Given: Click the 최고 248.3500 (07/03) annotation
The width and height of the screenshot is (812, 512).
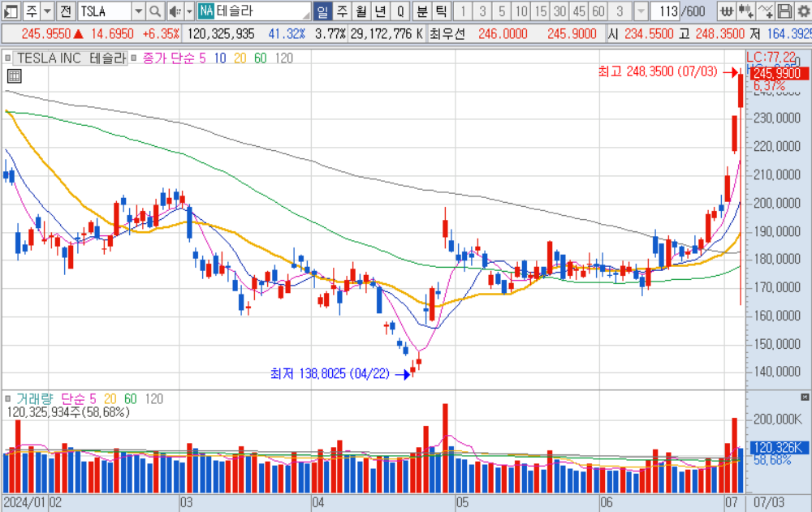Looking at the screenshot, I should (x=658, y=71).
